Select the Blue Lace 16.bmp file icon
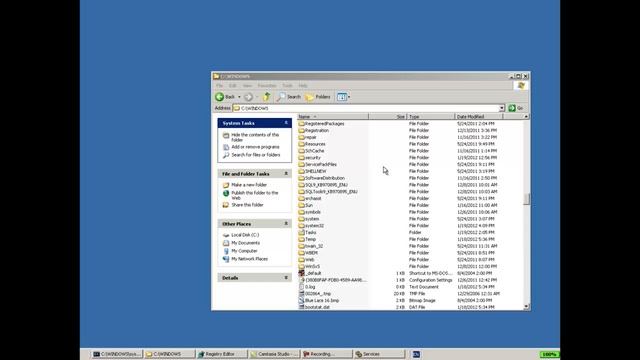Viewport: 640px width, 360px height. click(x=301, y=300)
